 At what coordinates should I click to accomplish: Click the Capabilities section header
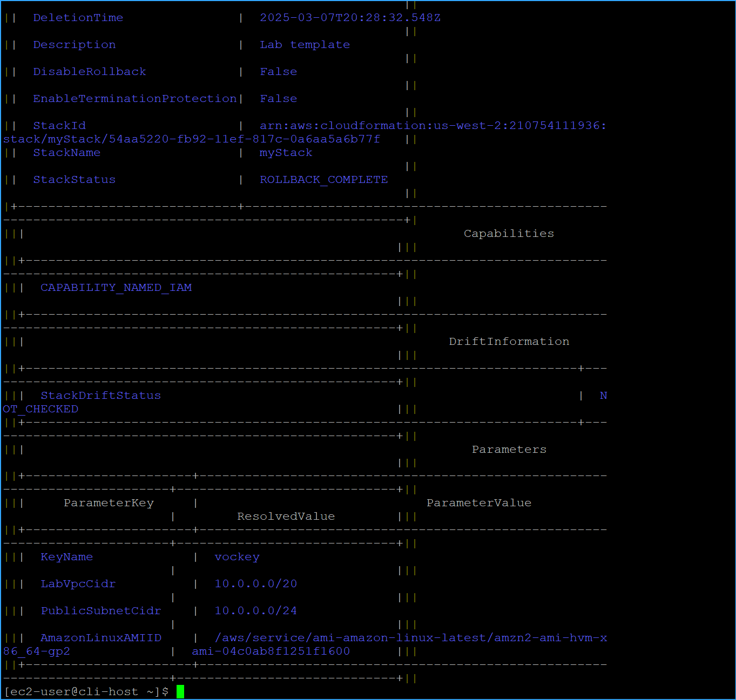tap(508, 233)
